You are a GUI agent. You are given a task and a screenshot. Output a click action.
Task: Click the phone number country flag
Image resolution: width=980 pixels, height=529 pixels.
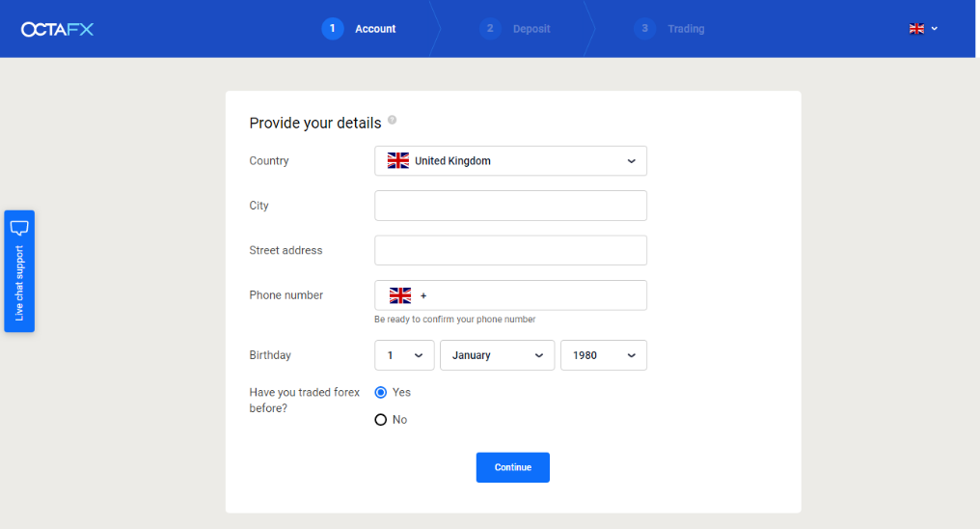click(400, 295)
